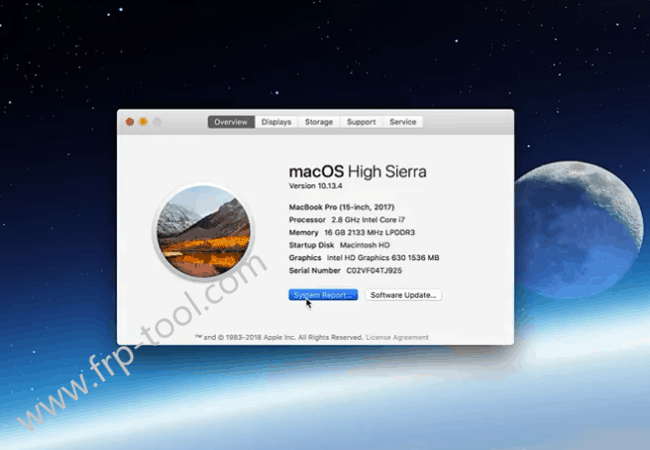Screen dimensions: 650x450
Task: Click the Macintosh HD startup disk value
Action: pyautogui.click(x=365, y=245)
